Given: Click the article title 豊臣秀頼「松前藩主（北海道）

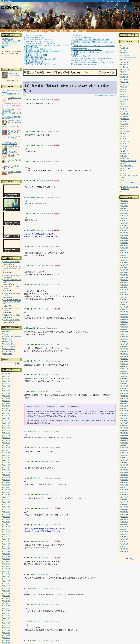Looking at the screenshot, I should [66, 88].
